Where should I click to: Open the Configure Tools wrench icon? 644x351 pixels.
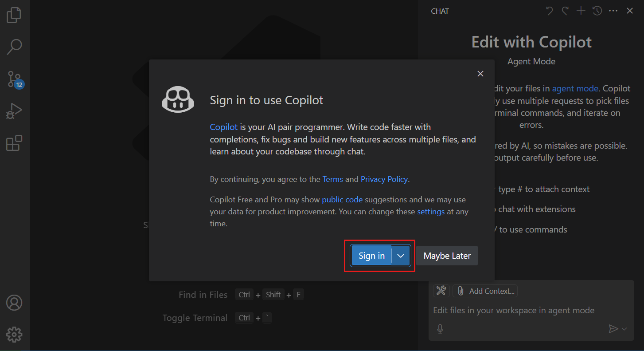point(441,290)
